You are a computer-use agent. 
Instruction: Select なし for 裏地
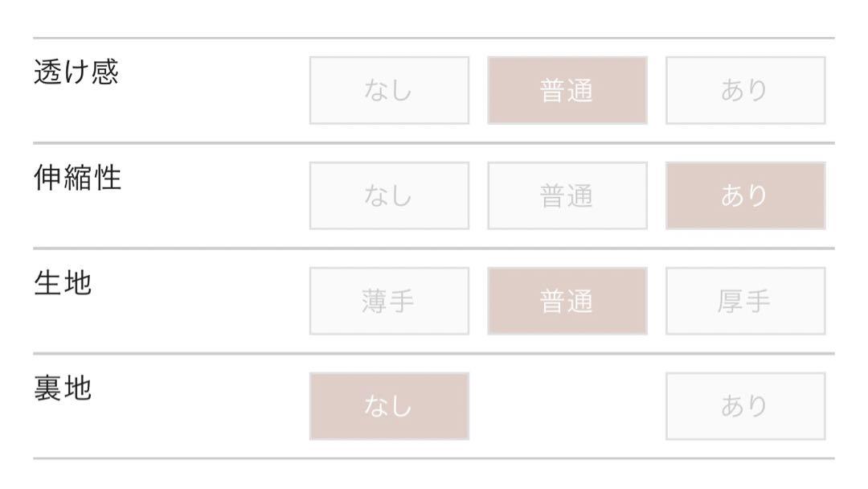[389, 406]
